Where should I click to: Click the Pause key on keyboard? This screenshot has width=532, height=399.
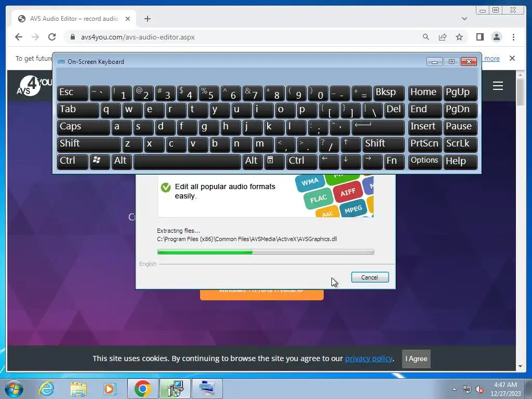460,127
